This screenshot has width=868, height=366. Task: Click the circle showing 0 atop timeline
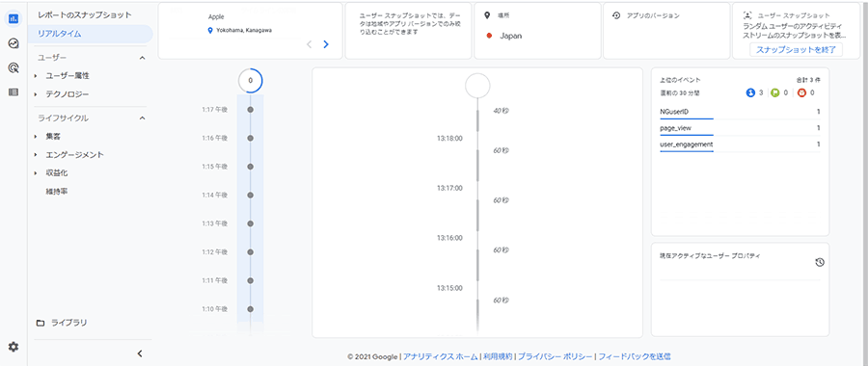[250, 81]
